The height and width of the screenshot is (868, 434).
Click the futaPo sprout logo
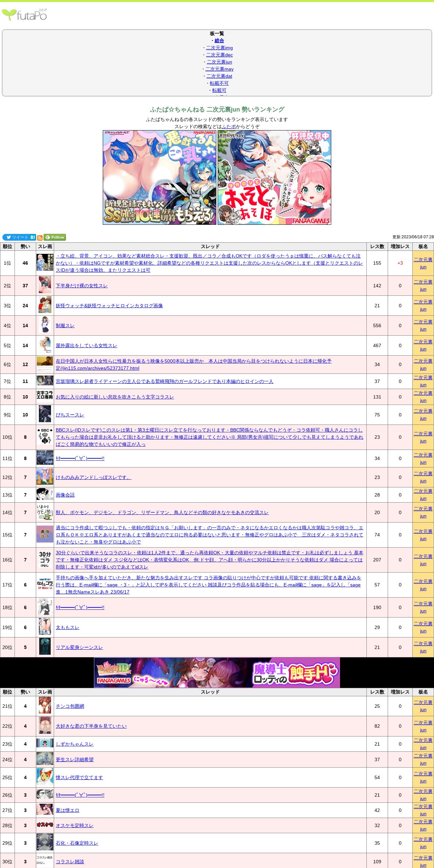[x=24, y=15]
